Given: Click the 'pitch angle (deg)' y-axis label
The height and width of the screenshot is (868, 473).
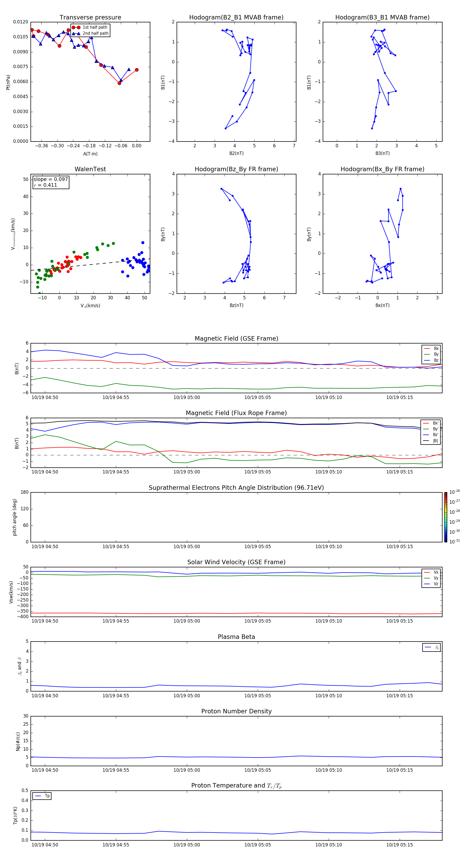Looking at the screenshot, I should pos(14,517).
